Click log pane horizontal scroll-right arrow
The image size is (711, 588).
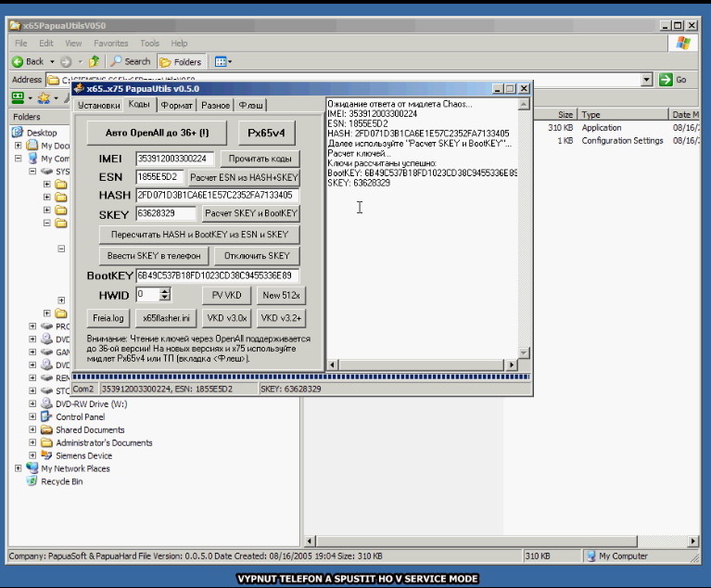[512, 364]
